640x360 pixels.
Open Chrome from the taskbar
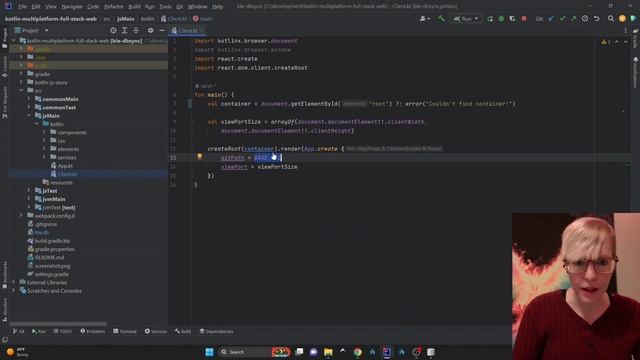(x=358, y=352)
